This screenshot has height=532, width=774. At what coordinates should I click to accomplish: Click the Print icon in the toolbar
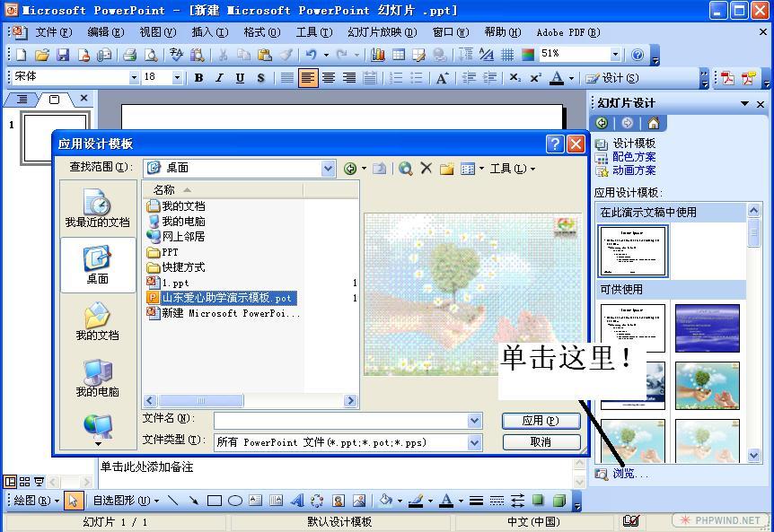click(x=130, y=54)
